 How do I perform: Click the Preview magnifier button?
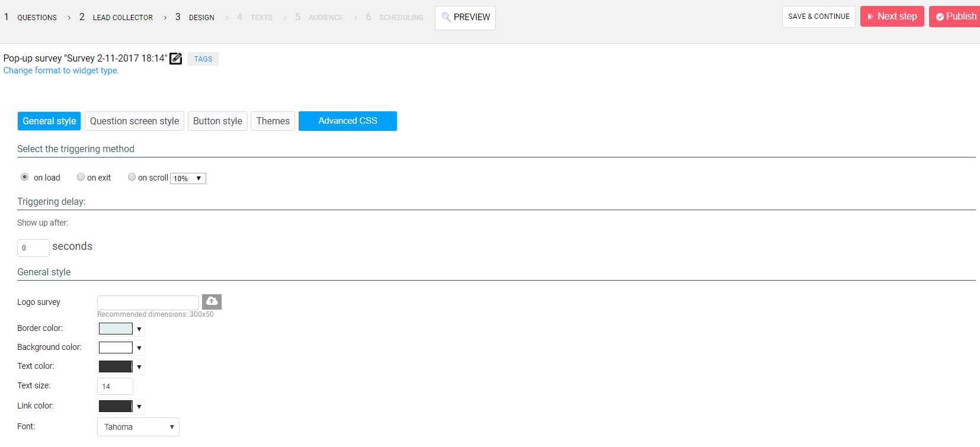(x=465, y=18)
